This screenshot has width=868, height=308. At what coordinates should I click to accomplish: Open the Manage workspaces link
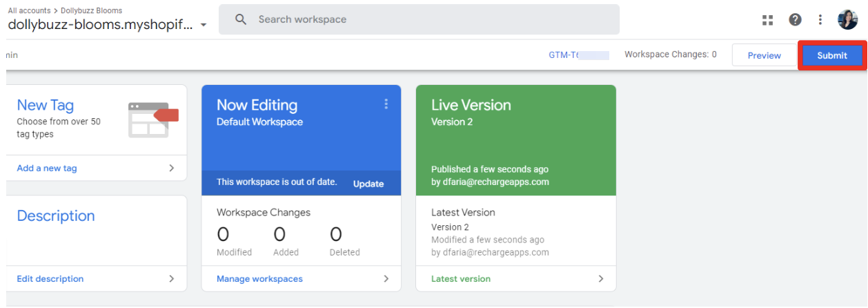259,279
